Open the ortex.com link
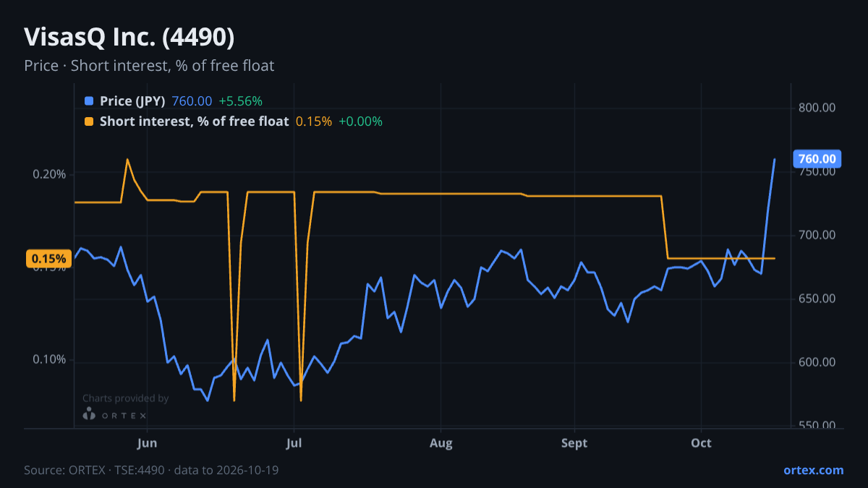The image size is (868, 488). (x=813, y=470)
